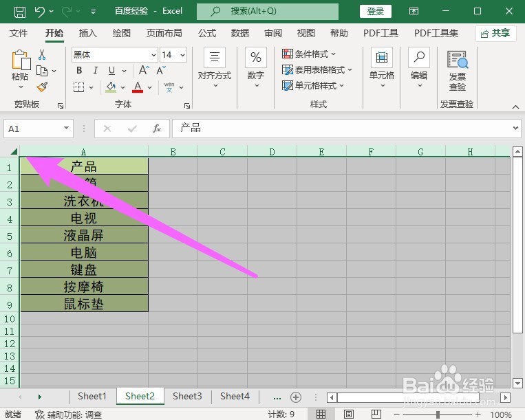Open the font name combo box 黑体
525x420 pixels.
coord(114,55)
